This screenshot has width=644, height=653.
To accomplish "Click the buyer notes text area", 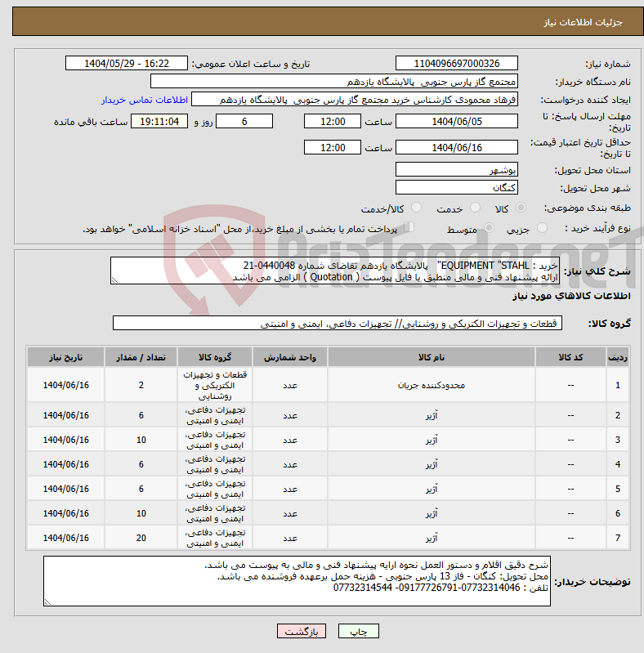I will pos(297,581).
